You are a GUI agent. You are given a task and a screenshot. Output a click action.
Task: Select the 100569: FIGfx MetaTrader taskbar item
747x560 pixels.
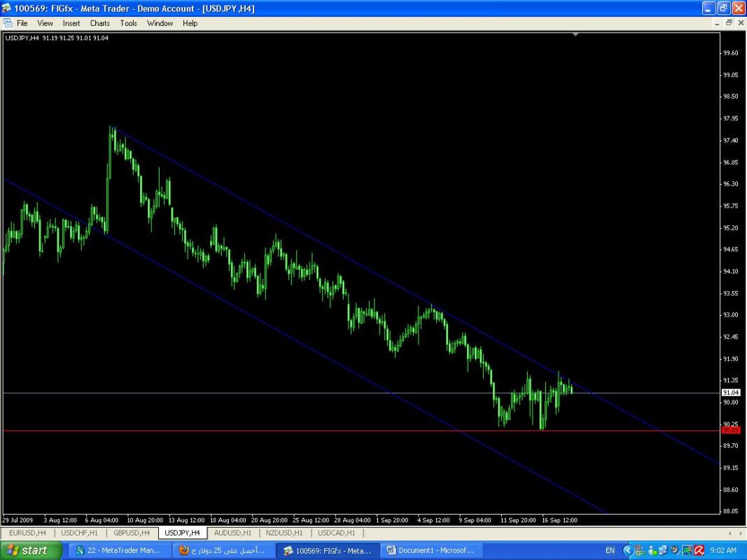[328, 551]
